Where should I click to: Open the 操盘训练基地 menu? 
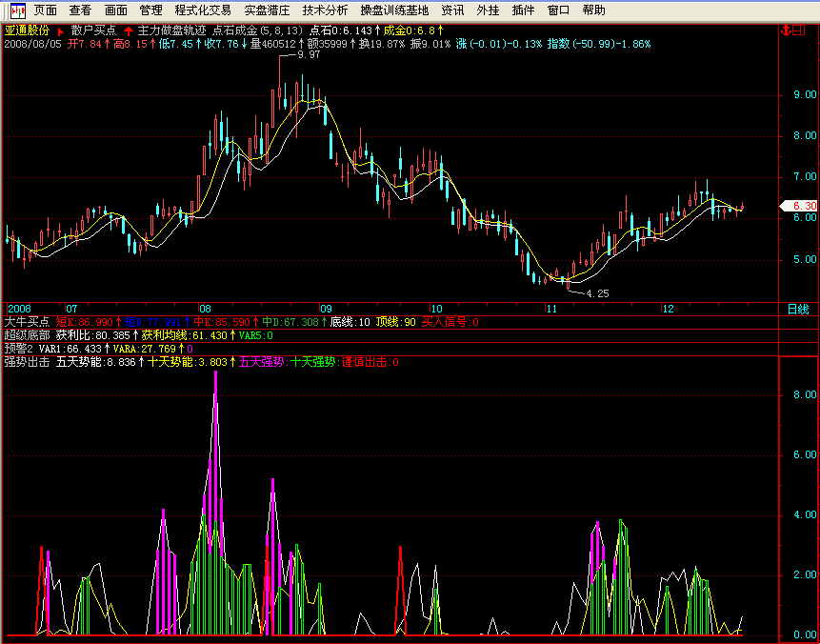[x=394, y=10]
